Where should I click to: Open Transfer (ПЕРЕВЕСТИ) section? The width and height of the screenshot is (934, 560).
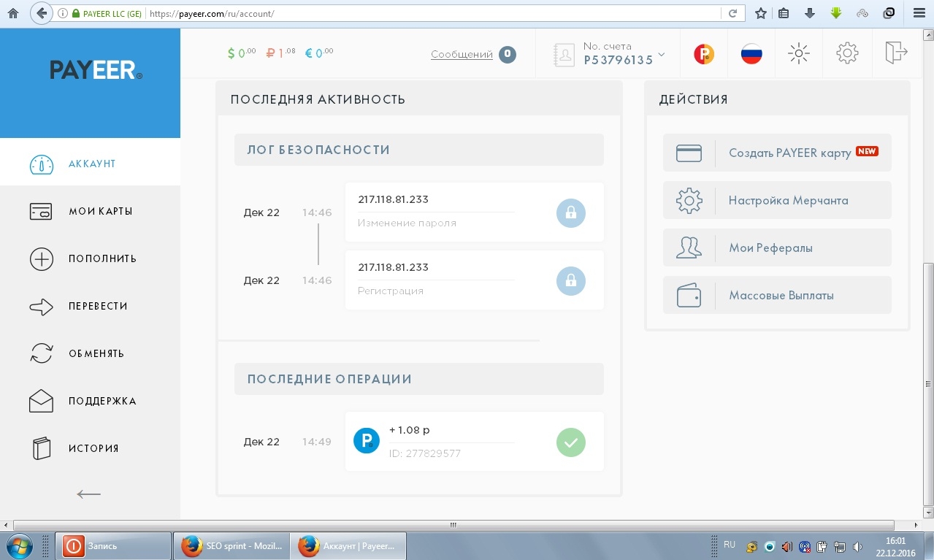pos(90,306)
